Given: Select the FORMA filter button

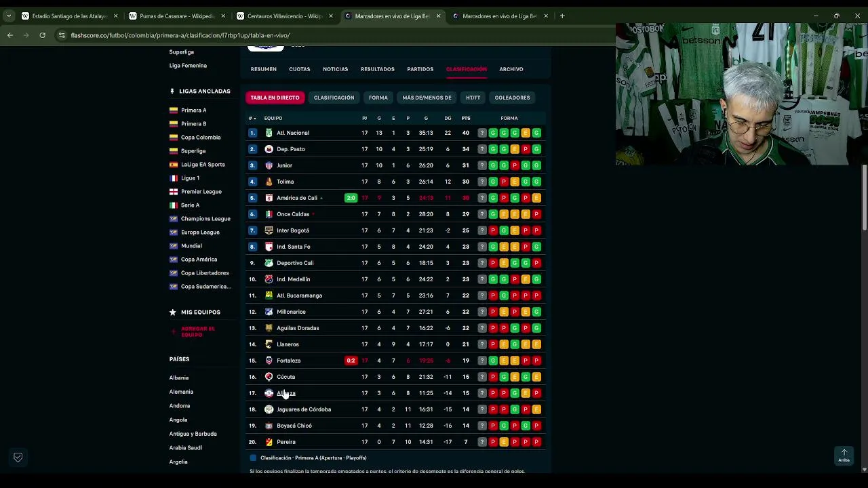Looking at the screenshot, I should [378, 98].
